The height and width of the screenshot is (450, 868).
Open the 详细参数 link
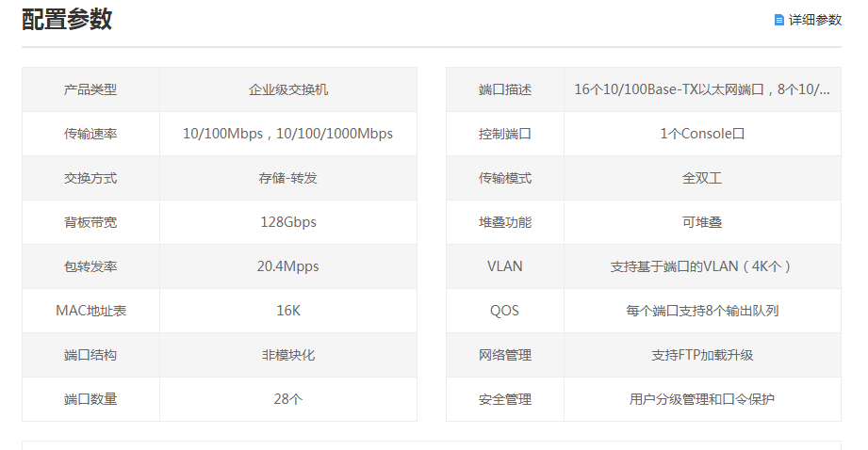click(x=814, y=20)
